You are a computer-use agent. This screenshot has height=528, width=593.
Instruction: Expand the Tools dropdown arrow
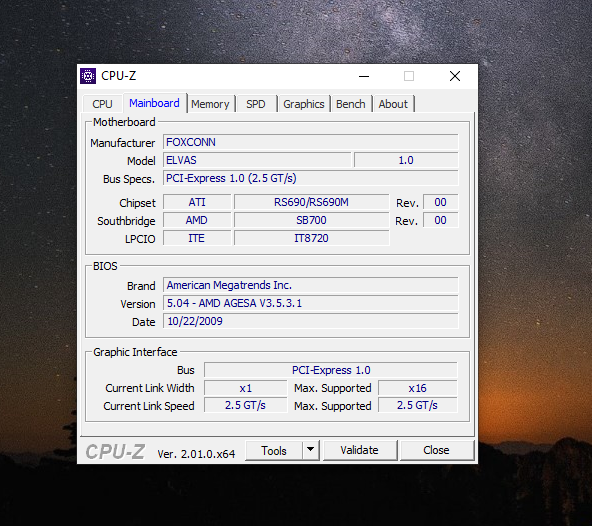[x=310, y=450]
